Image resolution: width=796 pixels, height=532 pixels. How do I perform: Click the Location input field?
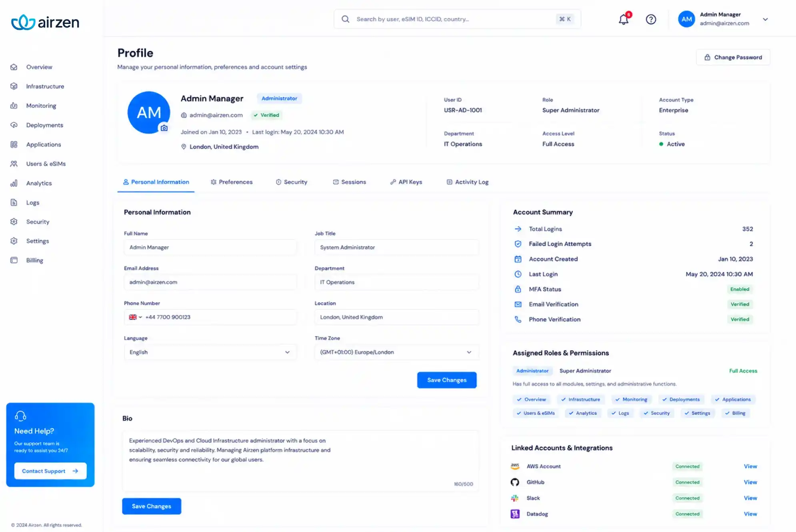click(396, 317)
